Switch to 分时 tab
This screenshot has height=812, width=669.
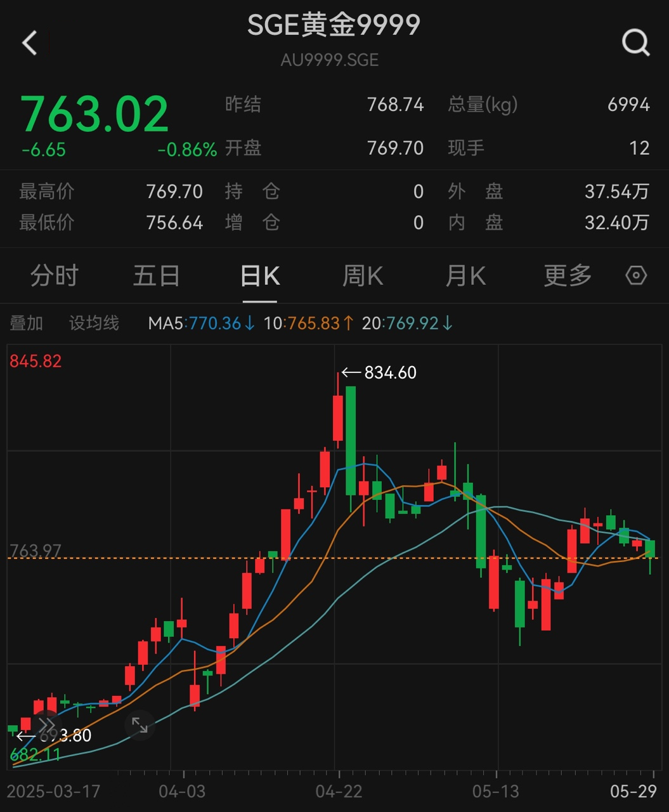pyautogui.click(x=55, y=276)
